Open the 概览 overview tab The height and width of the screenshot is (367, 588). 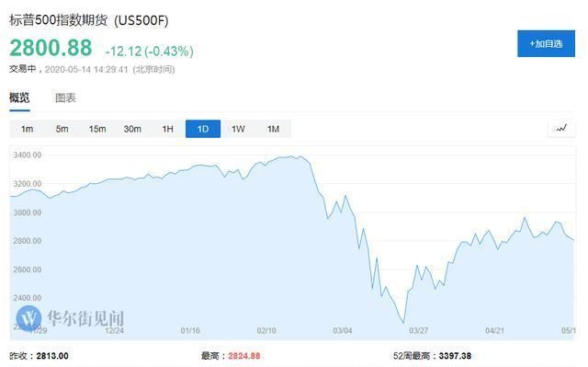point(19,98)
